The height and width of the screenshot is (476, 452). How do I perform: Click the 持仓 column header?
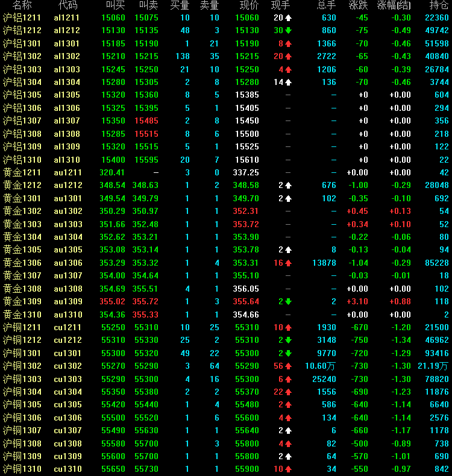439,5
